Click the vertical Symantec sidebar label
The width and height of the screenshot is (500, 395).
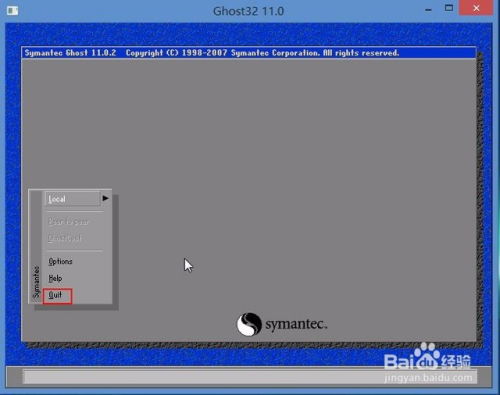click(36, 282)
